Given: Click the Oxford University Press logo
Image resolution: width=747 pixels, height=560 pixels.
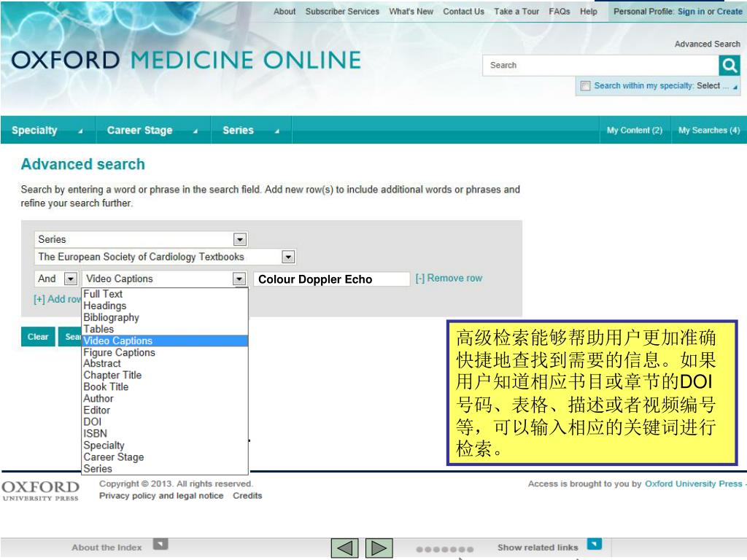Looking at the screenshot, I should point(41,491).
